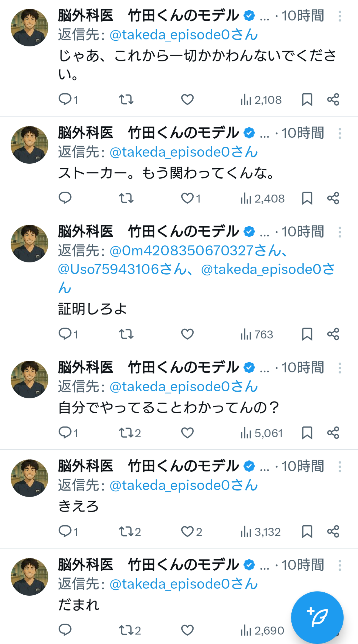Image resolution: width=358 pixels, height=644 pixels.
Task: Reply to the 'じゃあ、これから一切' tweet
Action: 65,99
